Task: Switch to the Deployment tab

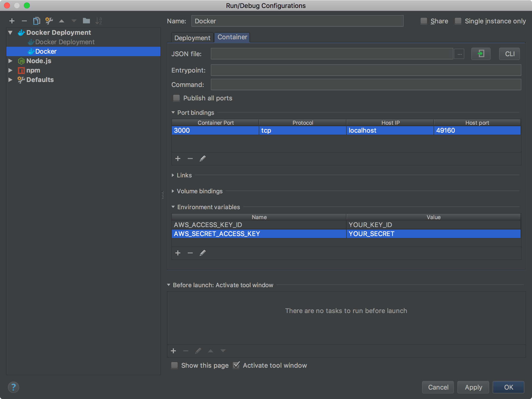Action: [x=192, y=38]
